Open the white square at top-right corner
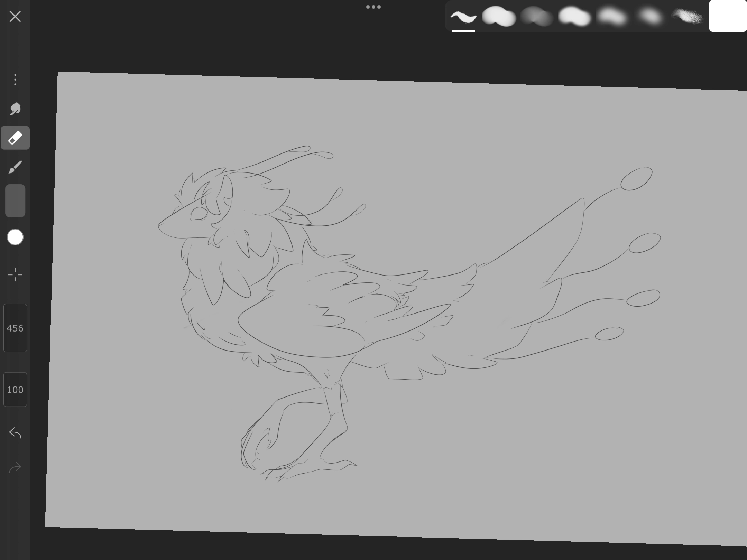The width and height of the screenshot is (747, 560). [728, 16]
